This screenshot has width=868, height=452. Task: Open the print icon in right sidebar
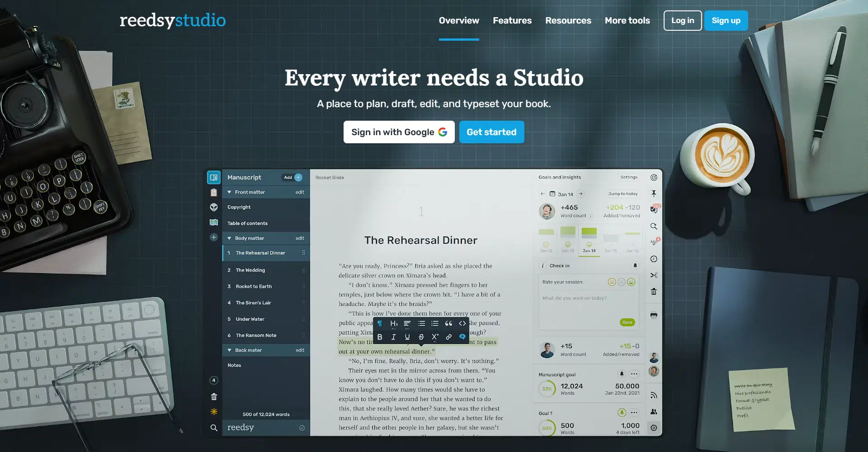(x=654, y=315)
